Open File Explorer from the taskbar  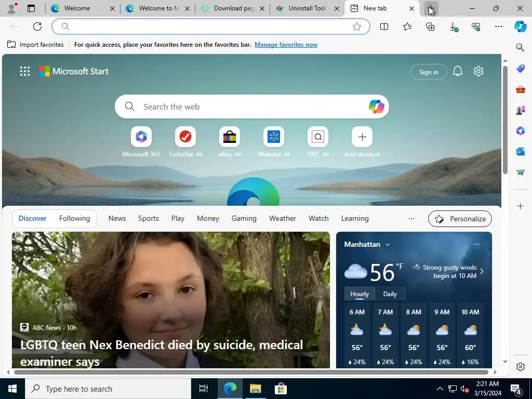[x=255, y=389]
